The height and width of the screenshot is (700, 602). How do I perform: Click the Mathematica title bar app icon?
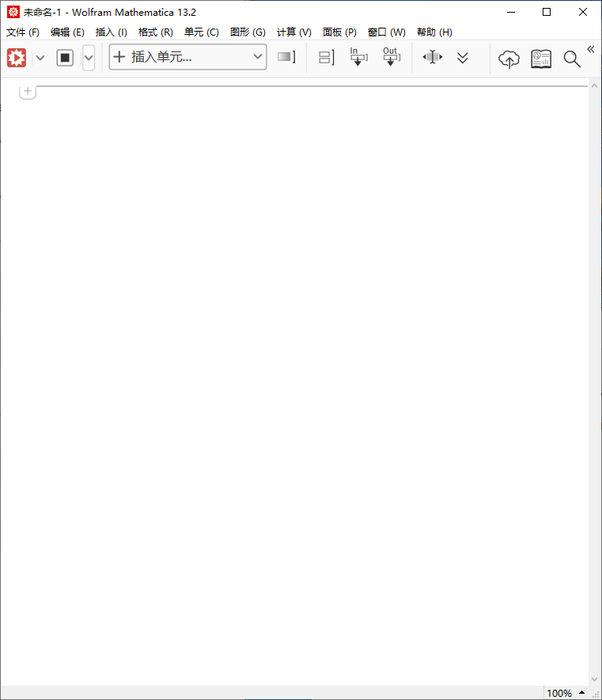pos(13,12)
